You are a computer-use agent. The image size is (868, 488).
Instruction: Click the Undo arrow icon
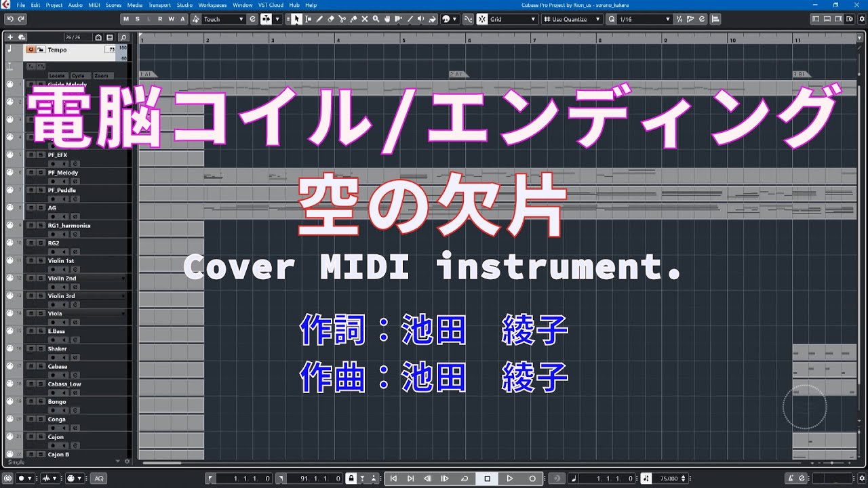tap(9, 19)
